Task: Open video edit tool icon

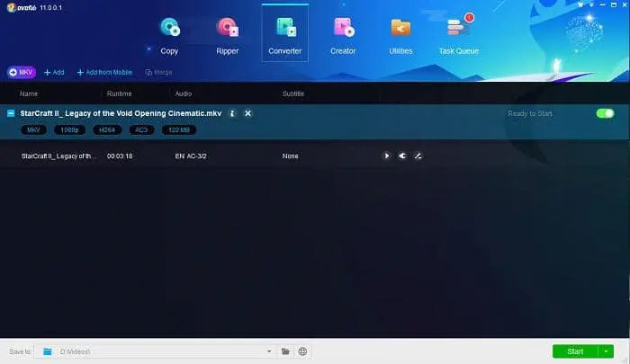Action: (x=418, y=155)
